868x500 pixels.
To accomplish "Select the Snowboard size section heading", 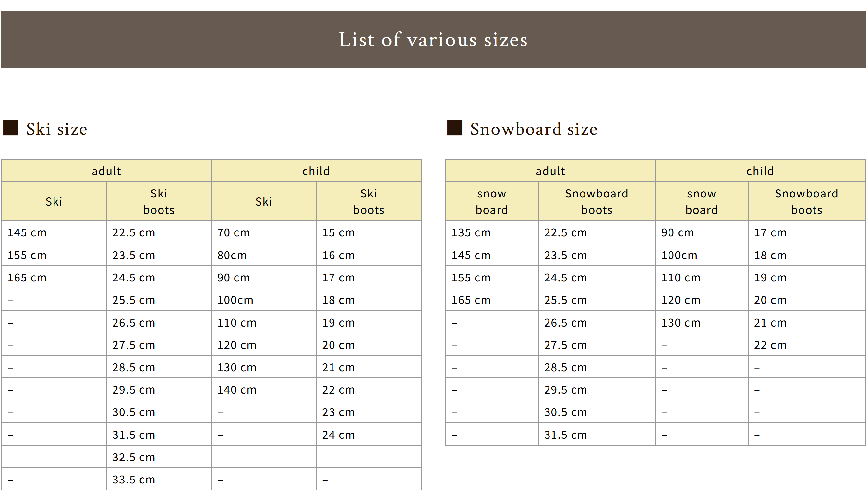I will pos(533,129).
